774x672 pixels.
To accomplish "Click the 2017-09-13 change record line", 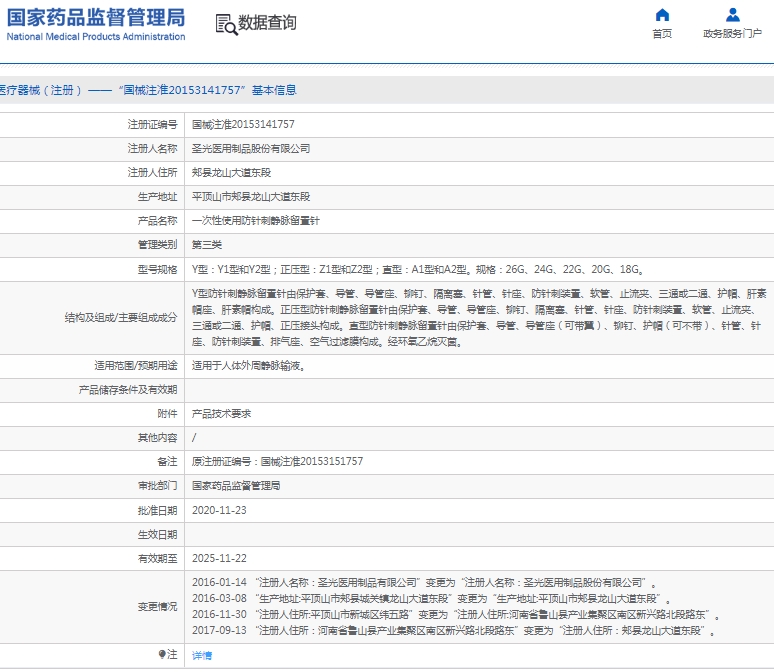I will coord(453,631).
